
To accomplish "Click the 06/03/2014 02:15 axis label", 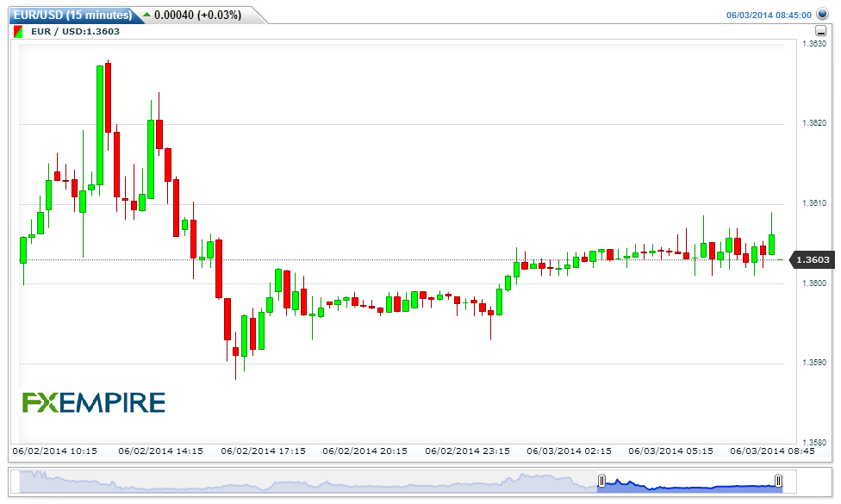I will 569,451.
